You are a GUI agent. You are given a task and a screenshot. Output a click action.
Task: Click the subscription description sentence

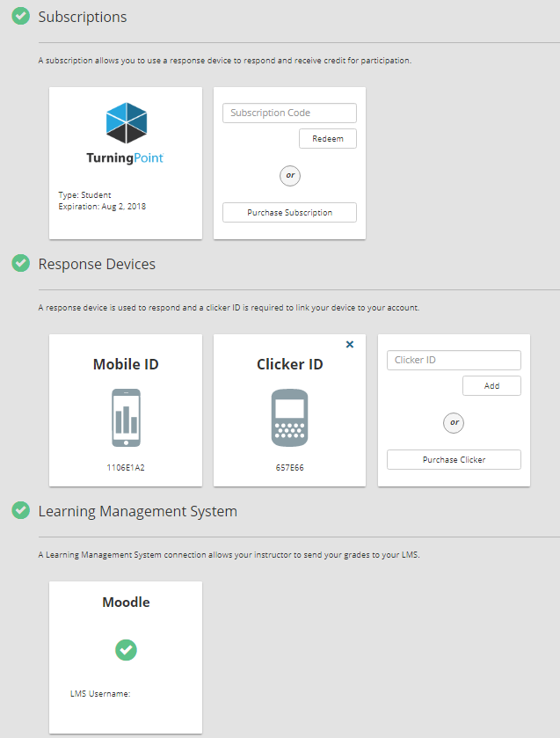pos(225,60)
